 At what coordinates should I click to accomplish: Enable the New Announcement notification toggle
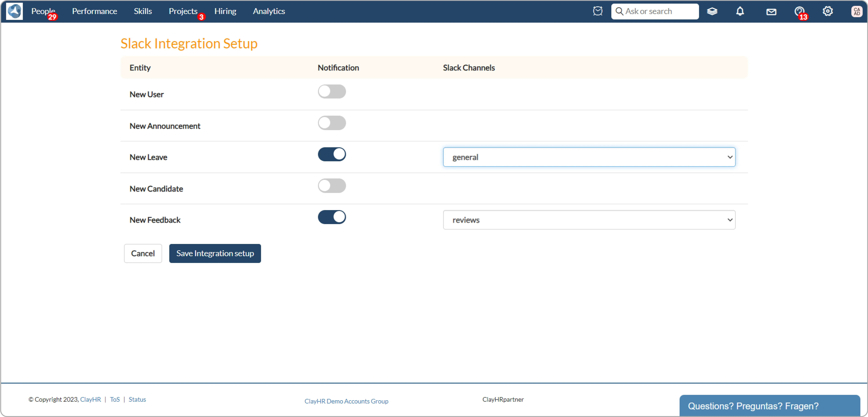coord(332,123)
